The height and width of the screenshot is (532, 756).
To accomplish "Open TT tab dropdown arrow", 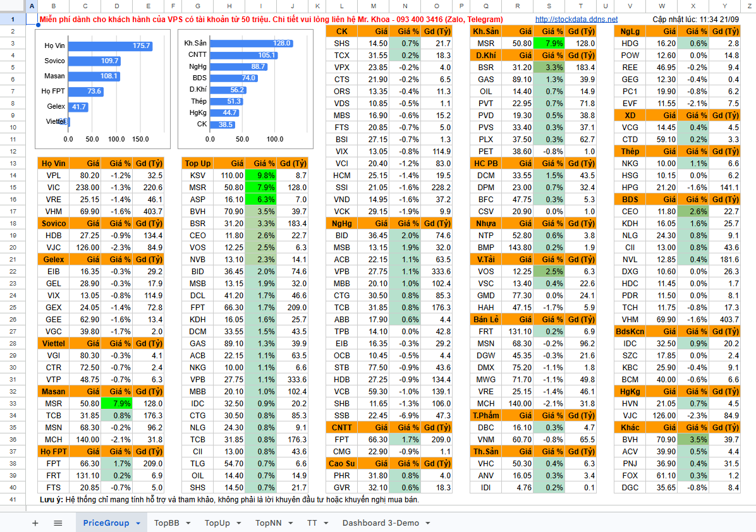I will coord(326,523).
